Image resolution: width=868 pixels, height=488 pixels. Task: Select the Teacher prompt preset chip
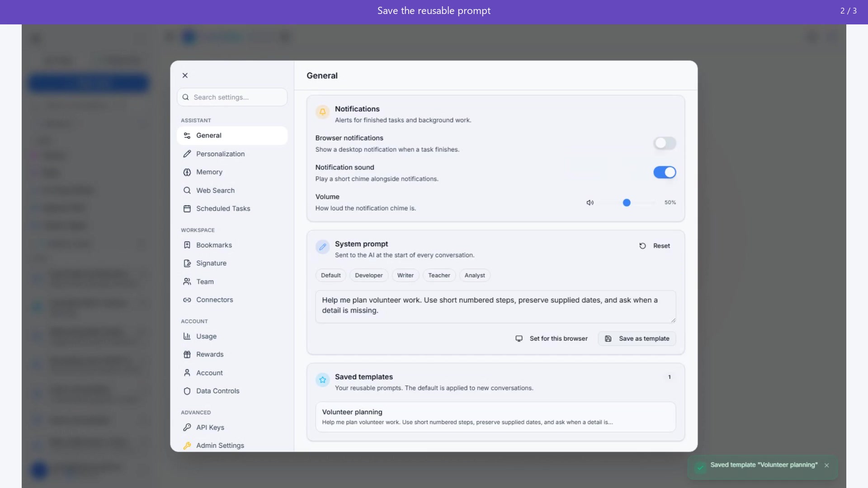(x=439, y=276)
